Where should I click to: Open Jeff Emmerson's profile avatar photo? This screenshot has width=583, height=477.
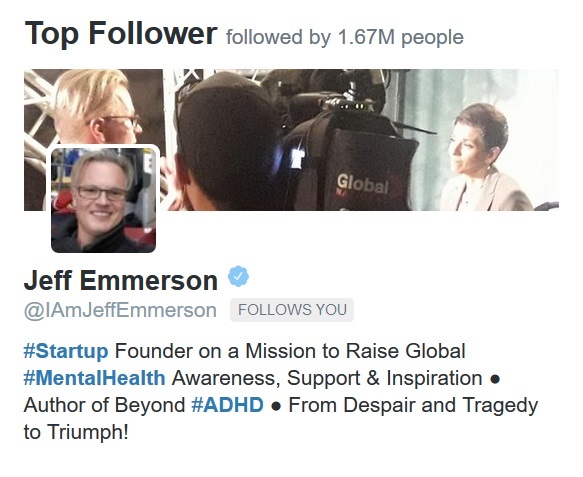[x=103, y=200]
